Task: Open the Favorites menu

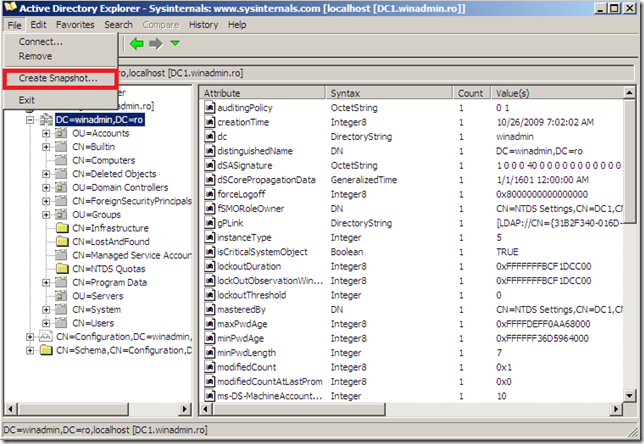Action: pyautogui.click(x=75, y=25)
